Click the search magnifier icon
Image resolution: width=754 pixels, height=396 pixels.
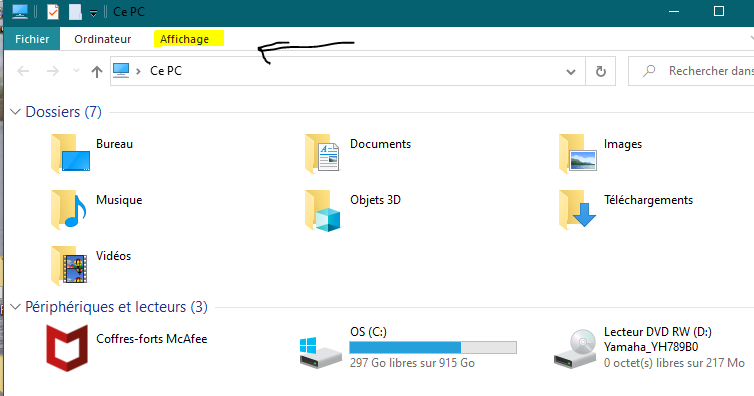point(649,71)
